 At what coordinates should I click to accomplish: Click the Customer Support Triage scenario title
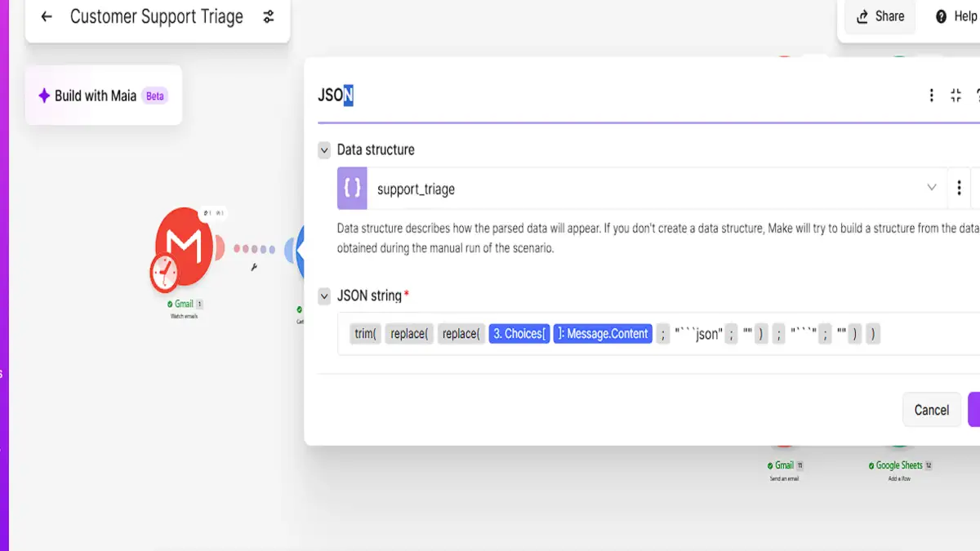[x=157, y=16]
